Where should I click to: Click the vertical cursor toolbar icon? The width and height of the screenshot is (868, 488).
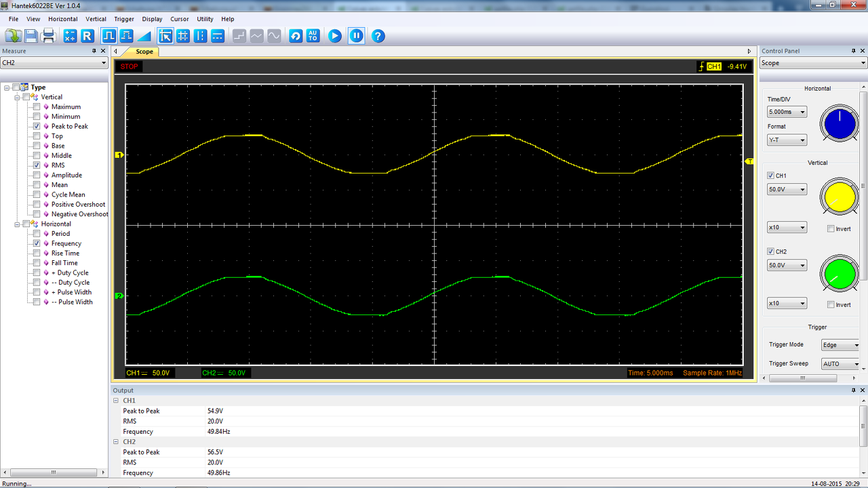click(x=200, y=36)
